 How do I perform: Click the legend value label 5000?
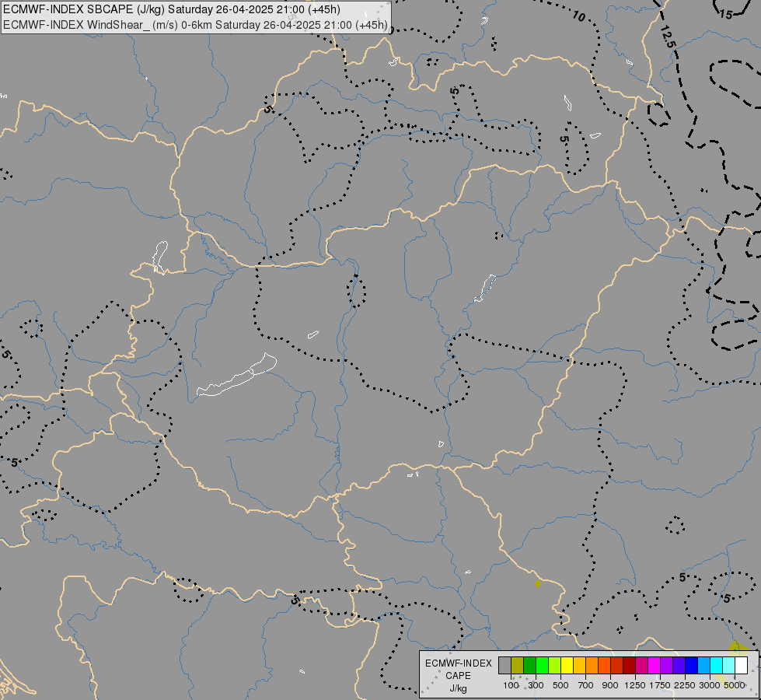pos(735,685)
